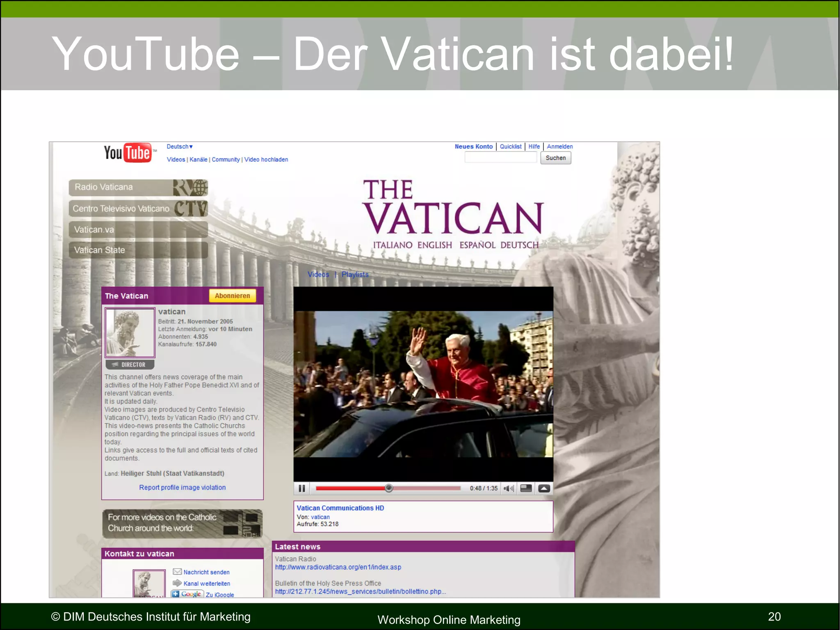The width and height of the screenshot is (840, 630).
Task: Click the Google plus iGoogle icon
Action: click(x=187, y=594)
